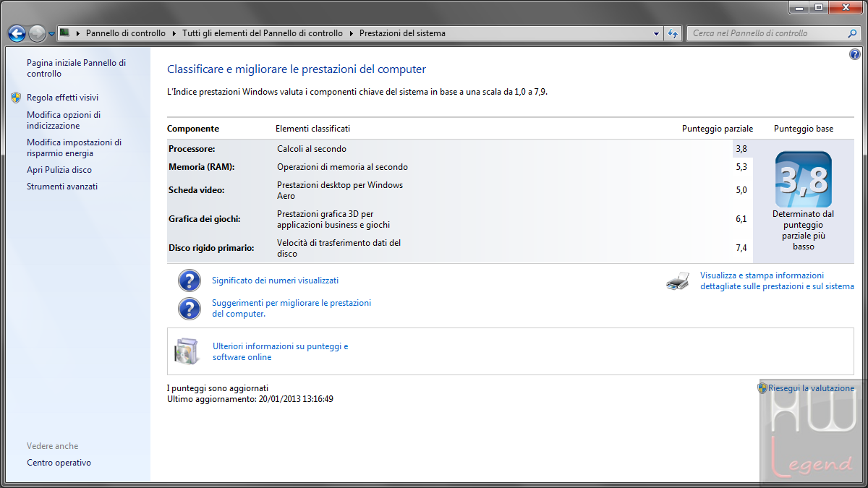
Task: Open 'Strumenti avanzati' link
Action: click(x=62, y=187)
